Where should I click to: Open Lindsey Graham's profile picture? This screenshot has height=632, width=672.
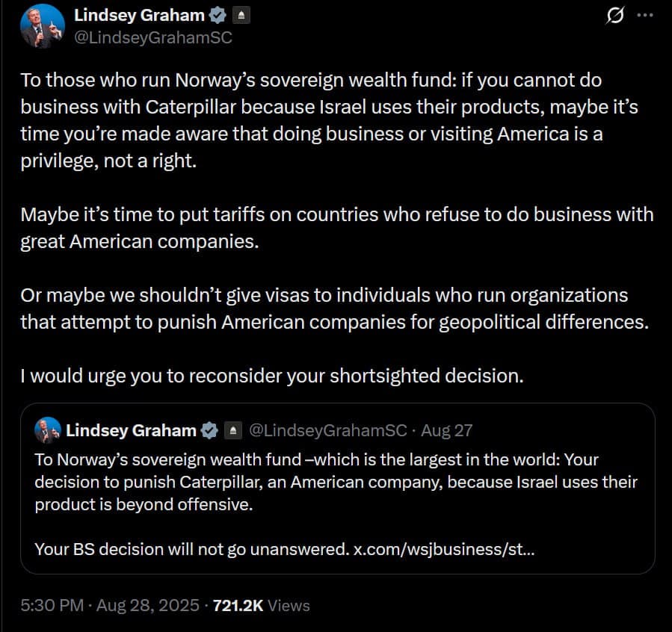coord(43,22)
